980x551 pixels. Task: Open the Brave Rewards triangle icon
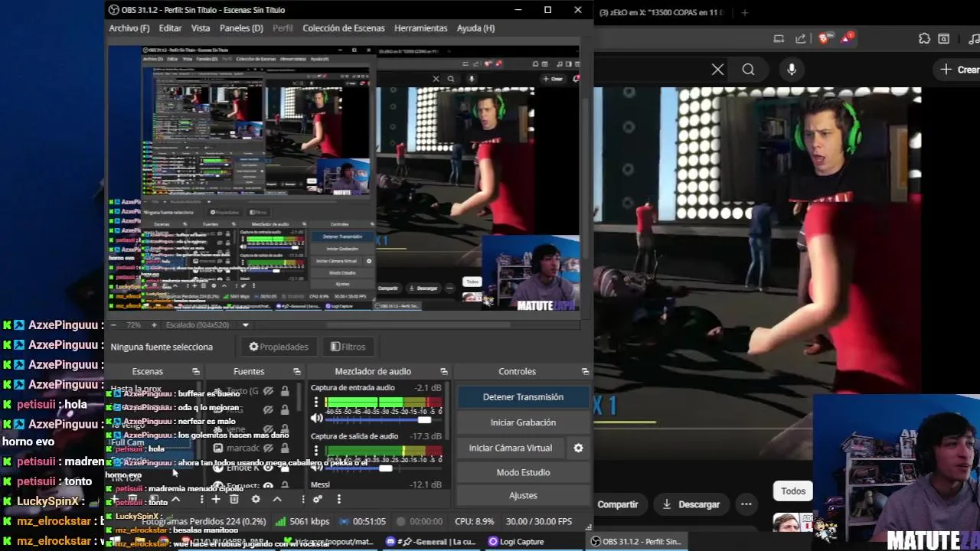coord(848,38)
